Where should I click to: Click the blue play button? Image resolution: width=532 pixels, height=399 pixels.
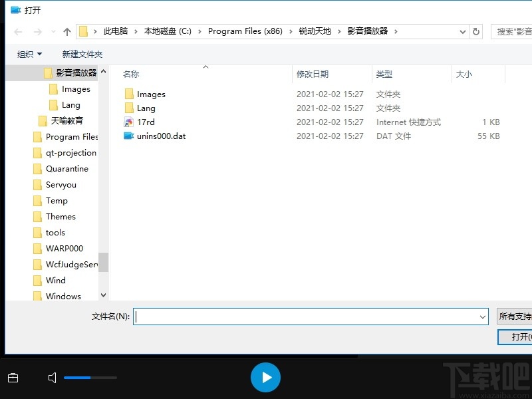(265, 377)
